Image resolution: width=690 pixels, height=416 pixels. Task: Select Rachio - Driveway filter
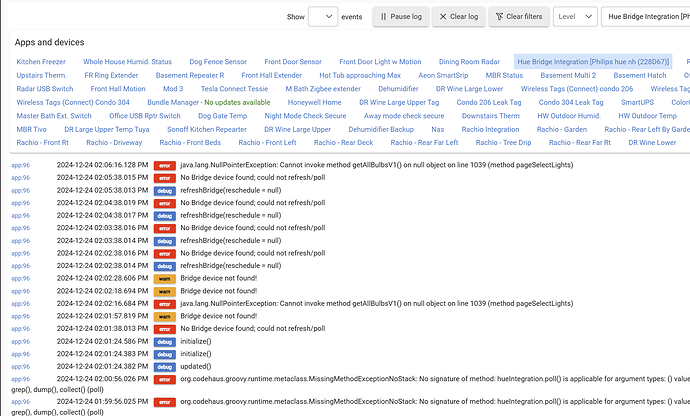(x=114, y=143)
